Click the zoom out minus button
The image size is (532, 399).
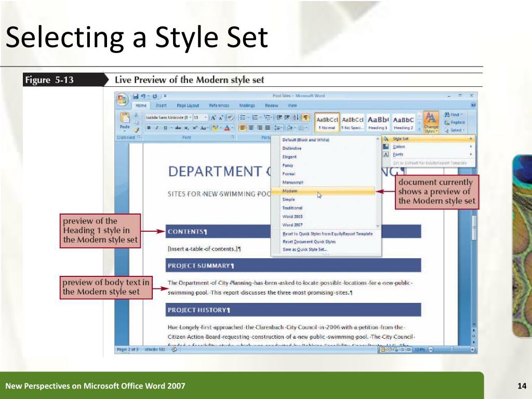click(x=431, y=350)
